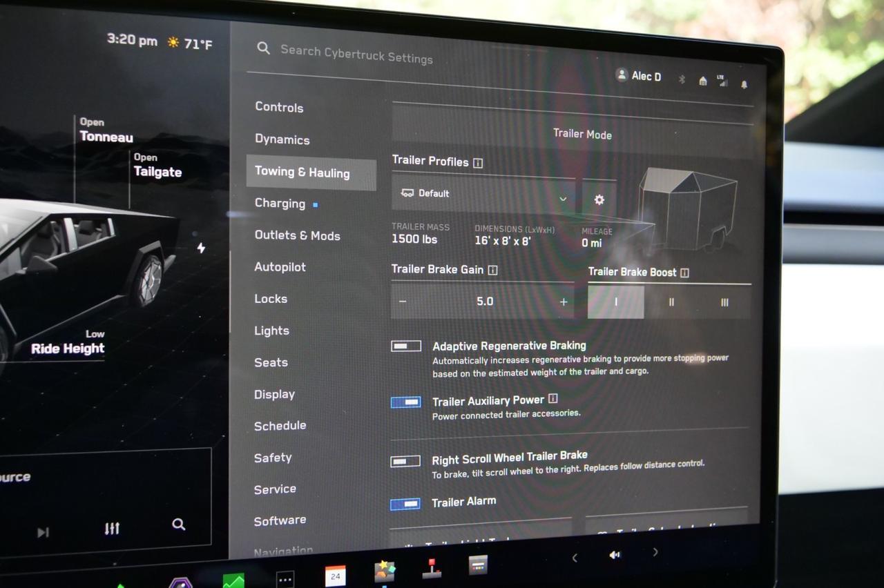Open the app launcher three-dots menu
884x588 pixels.
[x=285, y=578]
